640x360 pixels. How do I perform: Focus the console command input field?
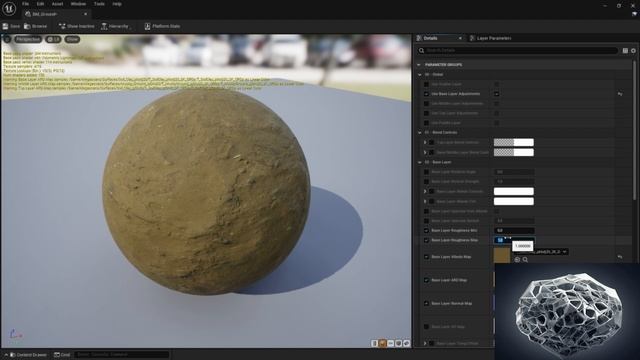coord(122,355)
